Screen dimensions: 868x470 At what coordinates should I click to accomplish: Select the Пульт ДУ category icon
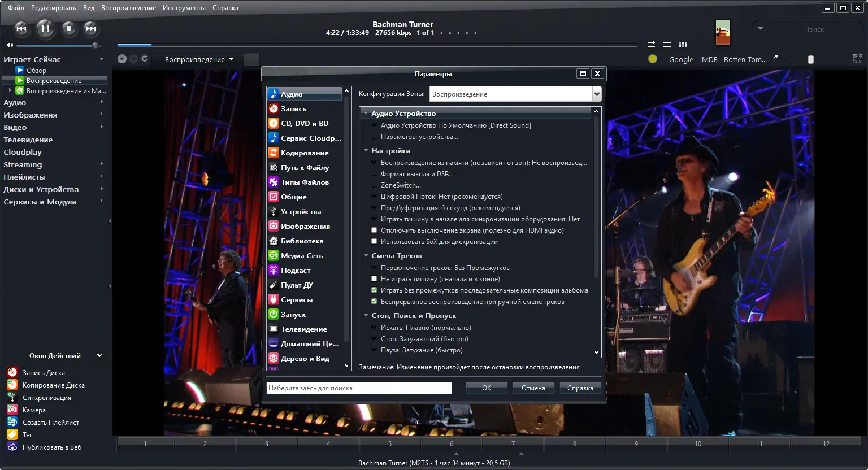coord(274,285)
